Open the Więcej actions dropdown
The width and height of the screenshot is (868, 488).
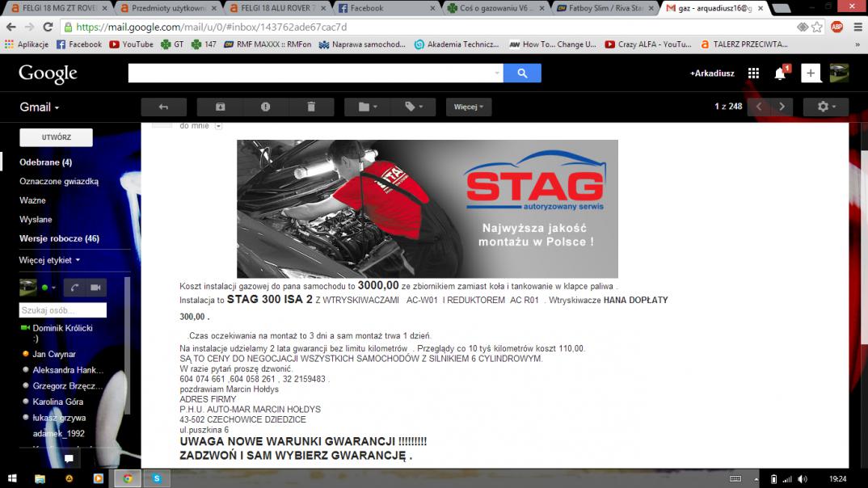click(x=469, y=107)
